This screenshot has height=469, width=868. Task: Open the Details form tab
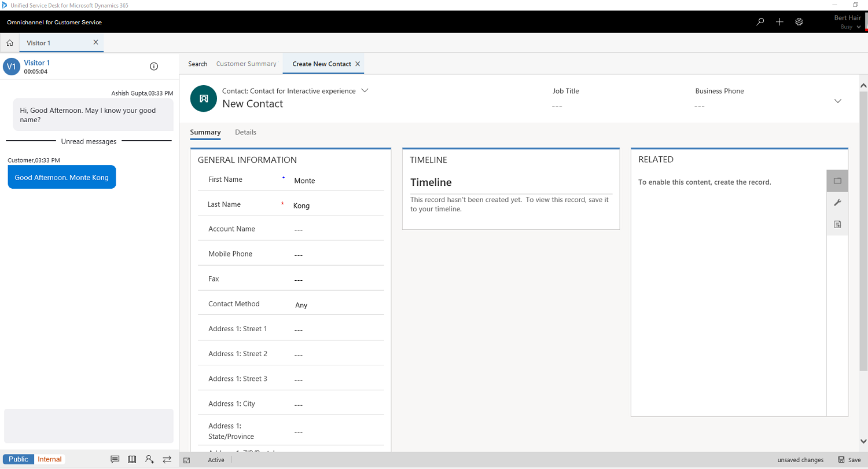[245, 132]
